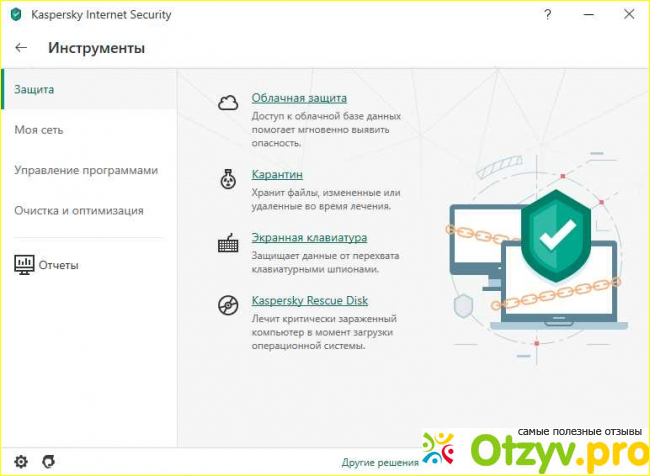Click the Экранная клавиатура keyboard icon

[228, 243]
